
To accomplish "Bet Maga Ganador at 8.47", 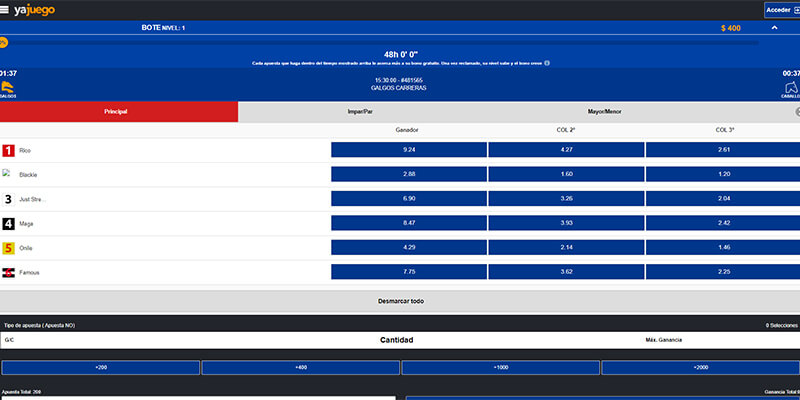I will click(x=409, y=223).
